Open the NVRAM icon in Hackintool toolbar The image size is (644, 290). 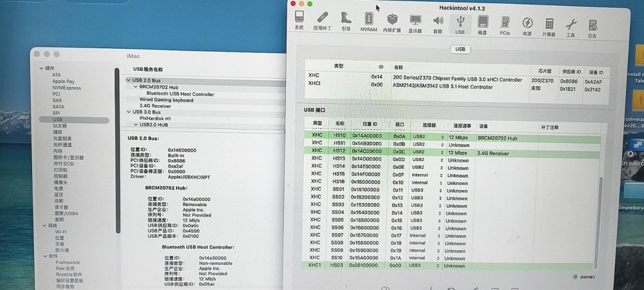(369, 22)
